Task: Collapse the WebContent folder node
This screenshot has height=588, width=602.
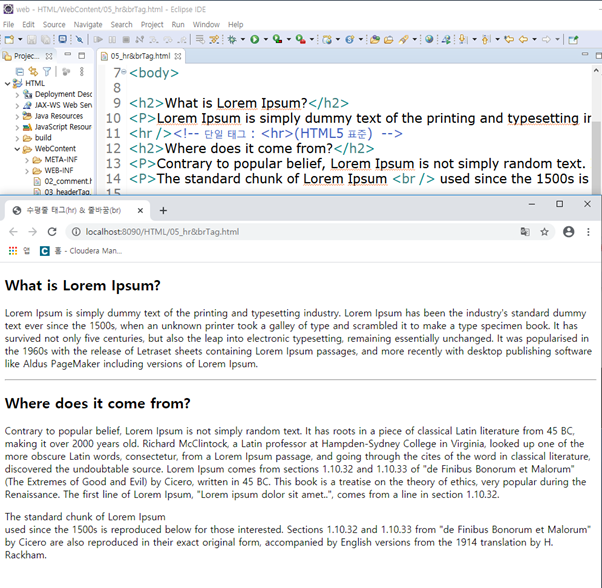Action: tap(17, 149)
